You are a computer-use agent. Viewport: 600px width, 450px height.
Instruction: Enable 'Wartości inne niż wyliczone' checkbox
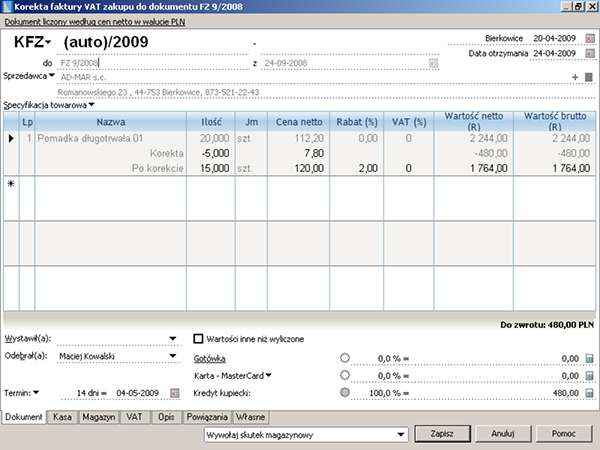[197, 339]
